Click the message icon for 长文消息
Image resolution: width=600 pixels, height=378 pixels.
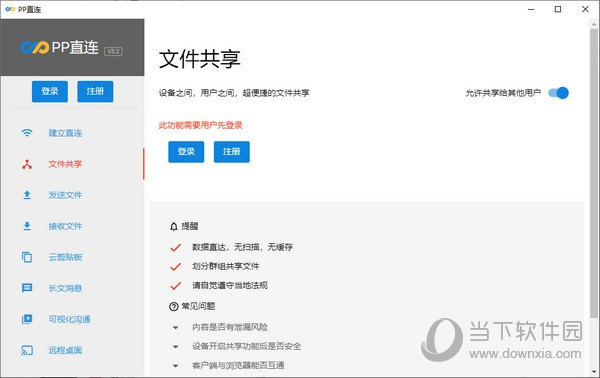27,288
